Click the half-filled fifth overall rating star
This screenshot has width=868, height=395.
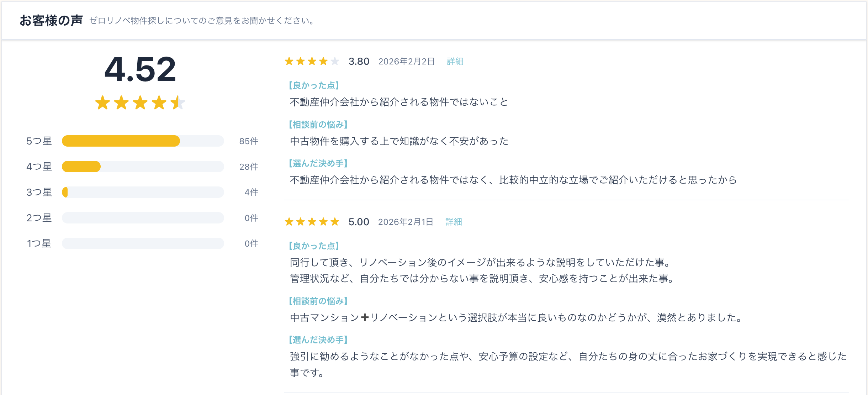(178, 103)
